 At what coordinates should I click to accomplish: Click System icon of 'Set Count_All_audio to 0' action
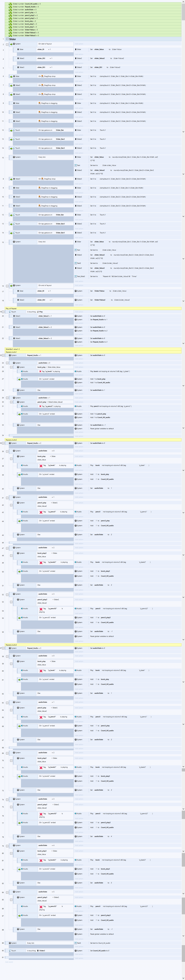pos(76,950)
